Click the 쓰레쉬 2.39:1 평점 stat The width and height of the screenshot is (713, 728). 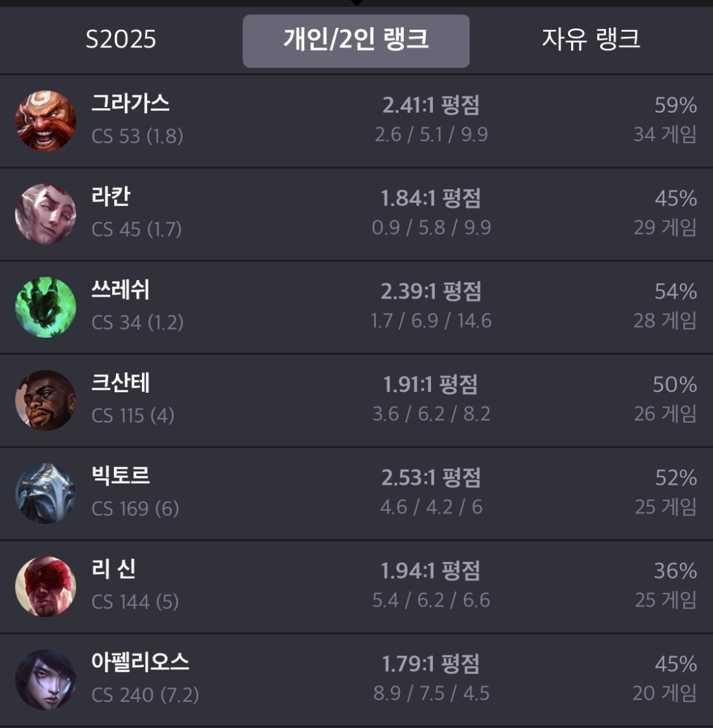pyautogui.click(x=431, y=292)
